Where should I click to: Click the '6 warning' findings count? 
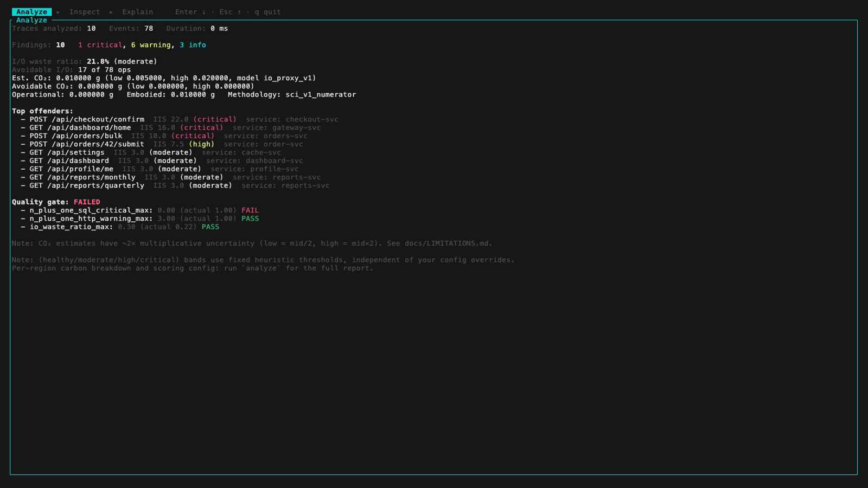[151, 45]
